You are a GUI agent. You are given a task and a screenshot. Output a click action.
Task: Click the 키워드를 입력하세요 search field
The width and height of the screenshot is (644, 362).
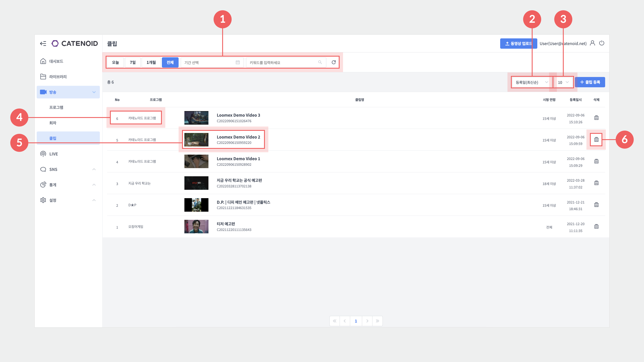tap(283, 62)
